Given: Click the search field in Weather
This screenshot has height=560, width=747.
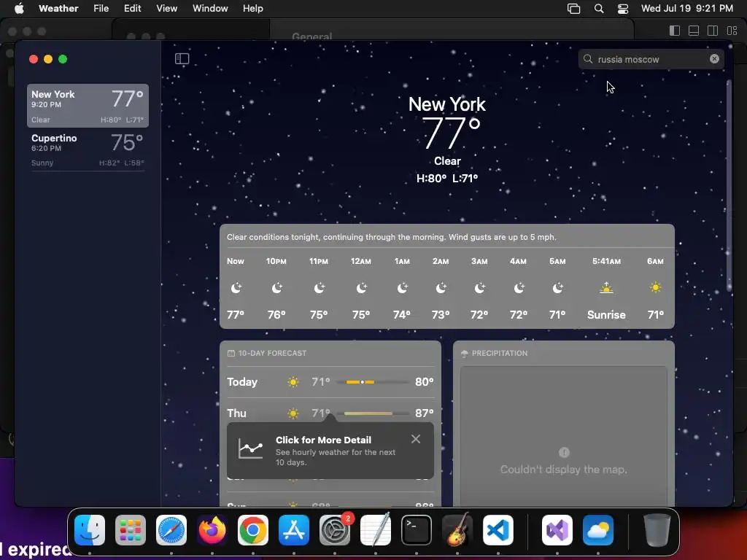Looking at the screenshot, I should click(651, 59).
